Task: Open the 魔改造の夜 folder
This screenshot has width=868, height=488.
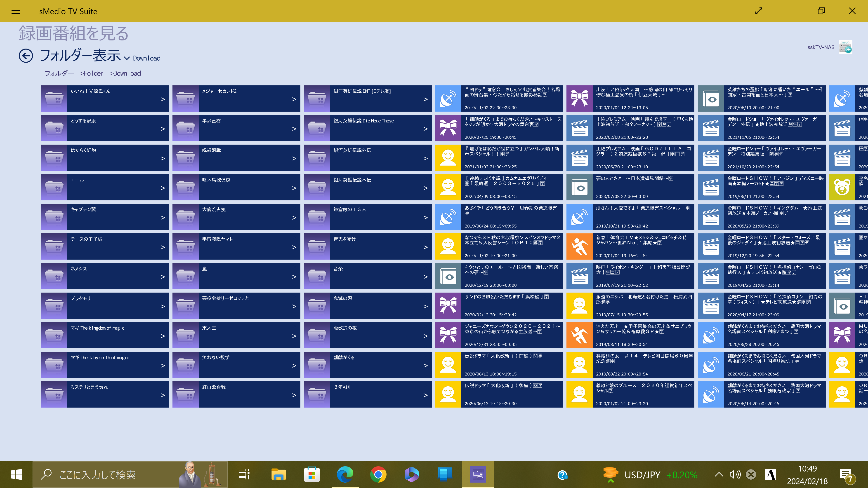Action: click(x=368, y=335)
